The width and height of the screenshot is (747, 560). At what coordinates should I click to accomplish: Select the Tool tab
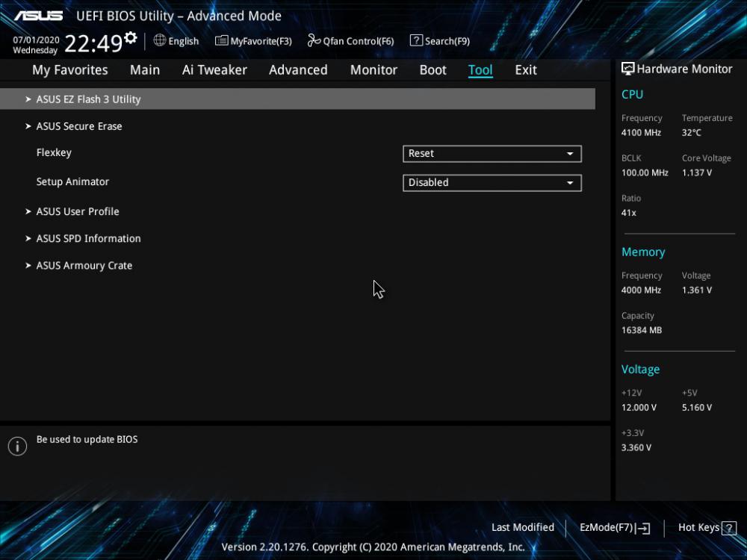click(480, 70)
